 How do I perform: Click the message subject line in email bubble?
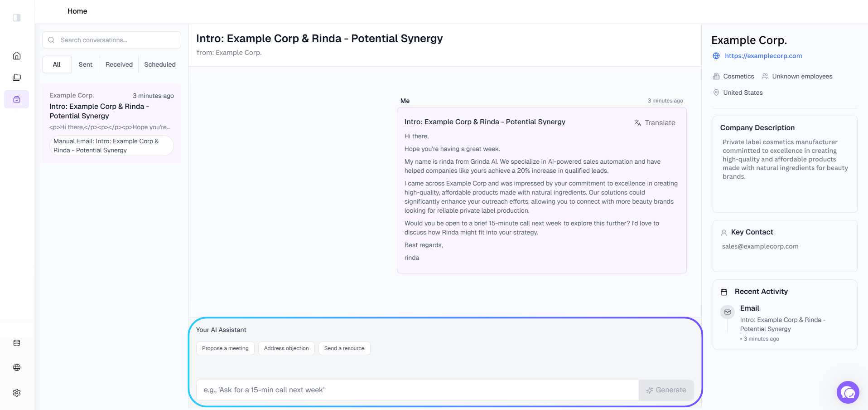(485, 122)
